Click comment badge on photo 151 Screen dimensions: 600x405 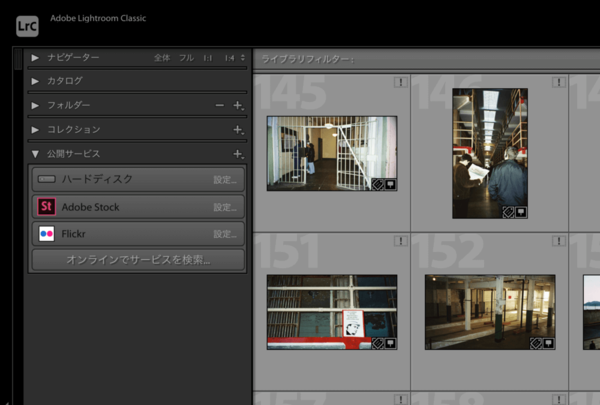tap(390, 343)
